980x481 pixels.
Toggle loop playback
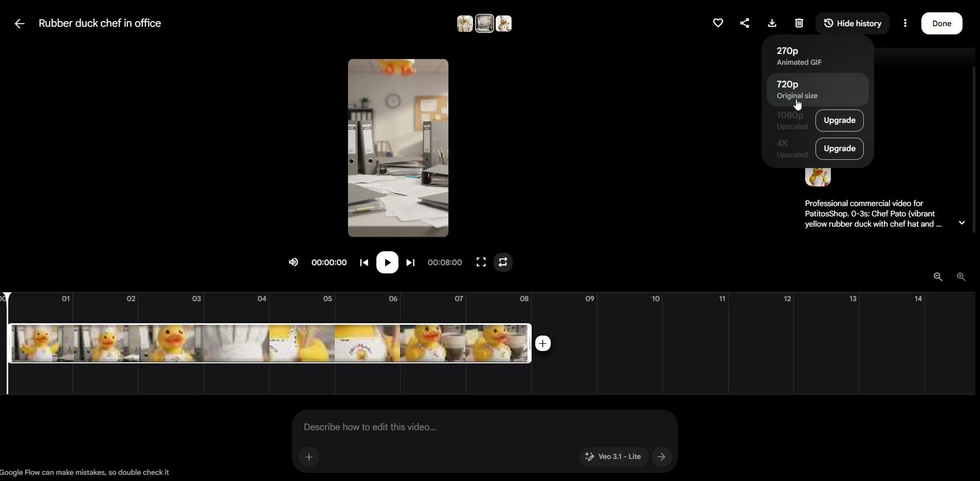[503, 263]
